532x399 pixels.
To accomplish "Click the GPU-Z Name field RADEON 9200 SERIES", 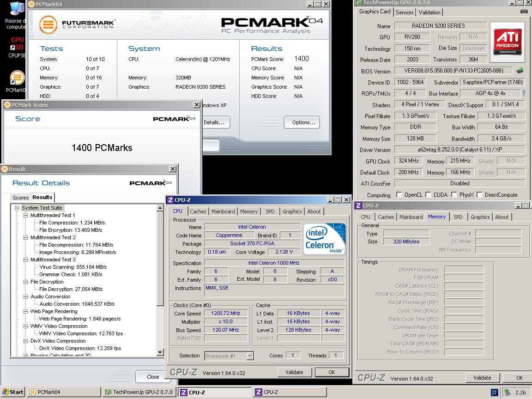I will (x=441, y=26).
